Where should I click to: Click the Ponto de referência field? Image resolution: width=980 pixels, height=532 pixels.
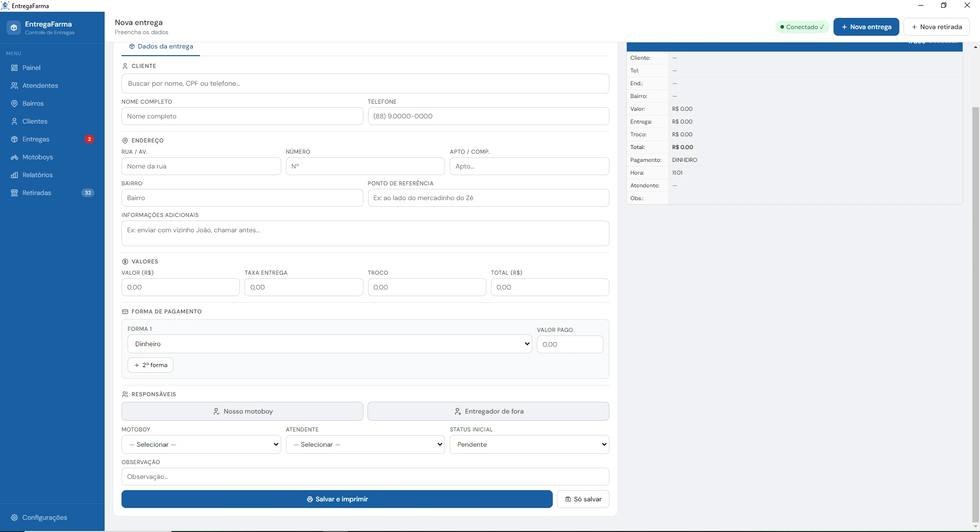pos(488,198)
